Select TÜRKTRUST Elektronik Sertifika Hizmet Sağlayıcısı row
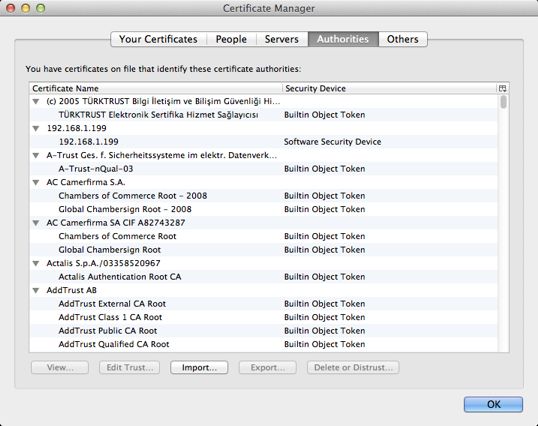The image size is (538, 426). point(264,115)
